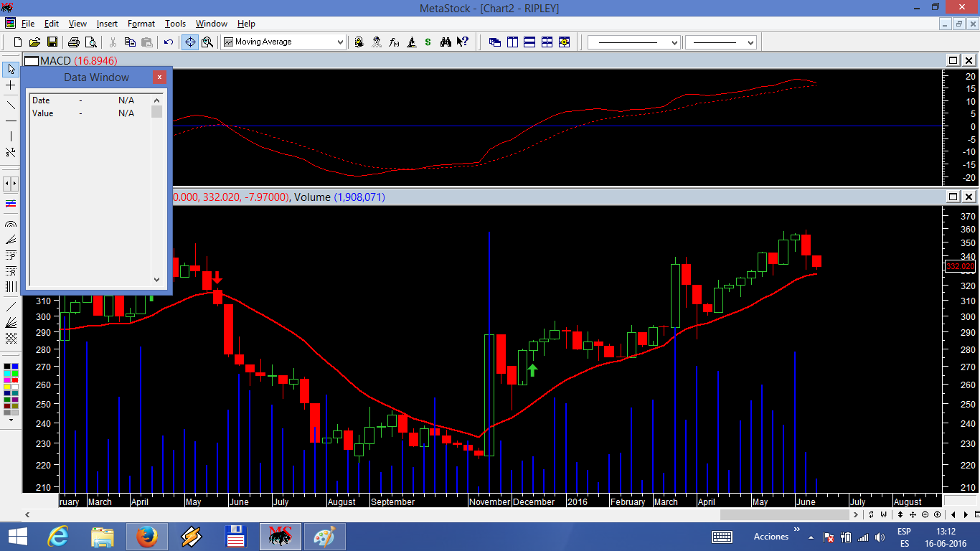980x551 pixels.
Task: Open the Edit menu
Action: 52,24
